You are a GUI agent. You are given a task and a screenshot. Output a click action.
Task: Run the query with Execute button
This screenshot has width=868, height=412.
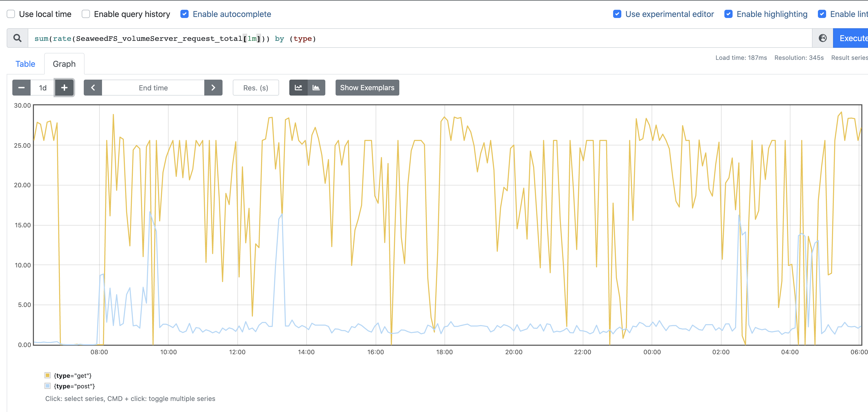(x=851, y=38)
